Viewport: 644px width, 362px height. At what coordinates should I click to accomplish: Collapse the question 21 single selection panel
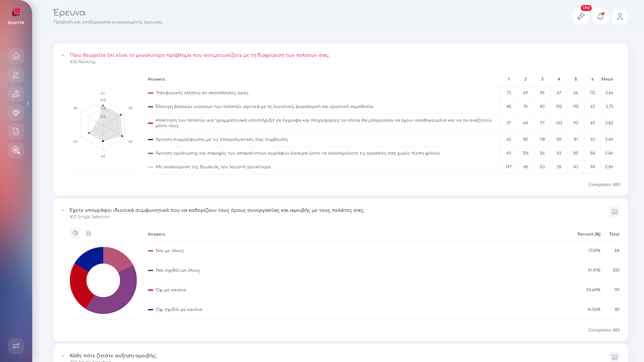coord(63,210)
